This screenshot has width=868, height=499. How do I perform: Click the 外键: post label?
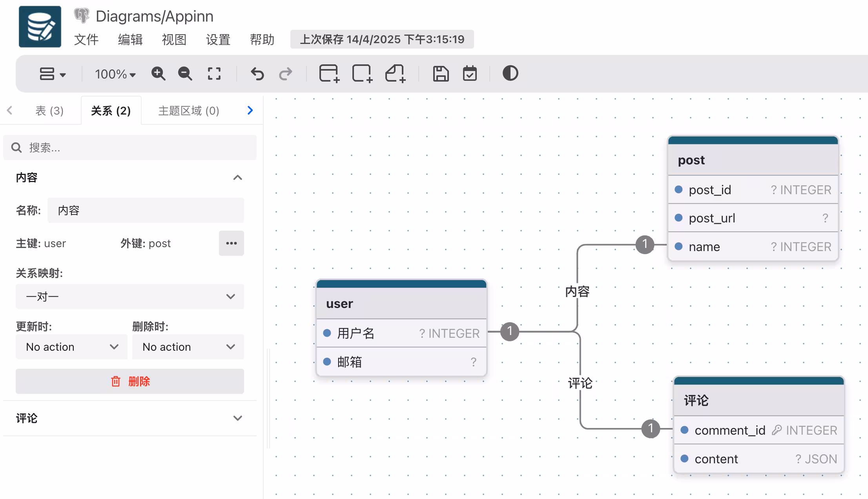point(146,243)
